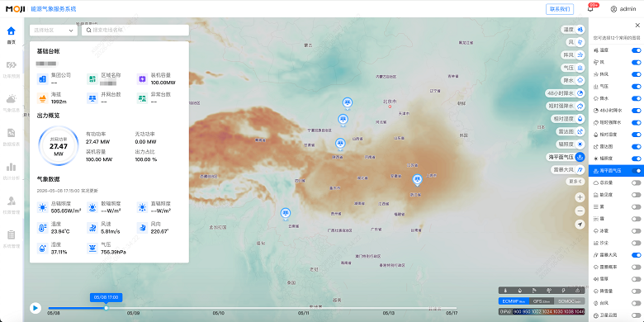Click the 联系我们 contact button
The width and height of the screenshot is (644, 322).
(x=560, y=9)
